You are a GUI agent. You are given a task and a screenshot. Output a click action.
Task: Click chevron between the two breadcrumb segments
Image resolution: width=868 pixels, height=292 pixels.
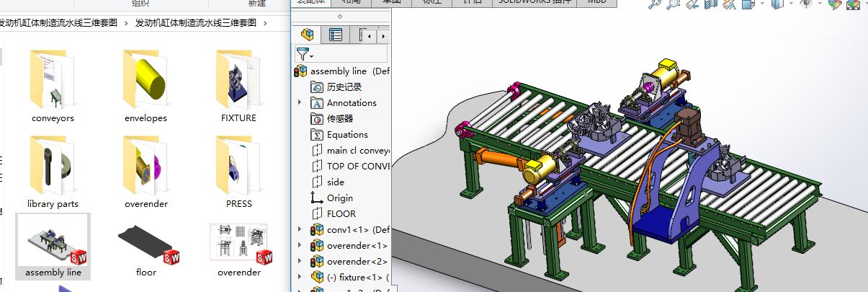pos(127,22)
